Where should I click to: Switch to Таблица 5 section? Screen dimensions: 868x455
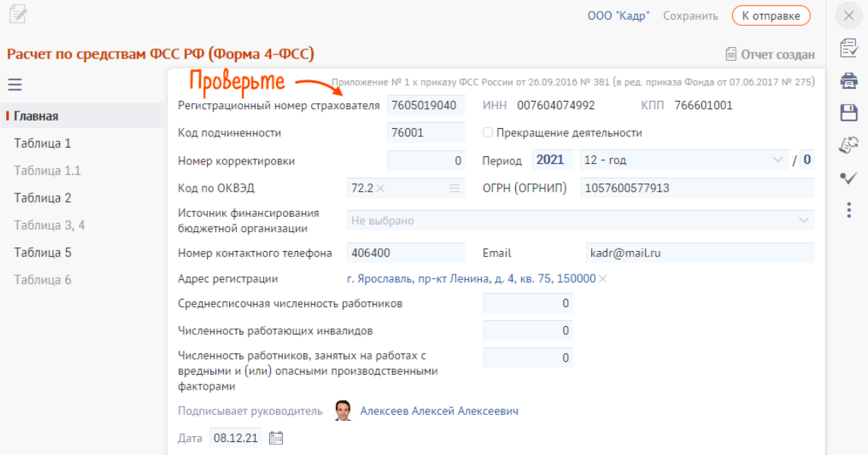pos(42,253)
